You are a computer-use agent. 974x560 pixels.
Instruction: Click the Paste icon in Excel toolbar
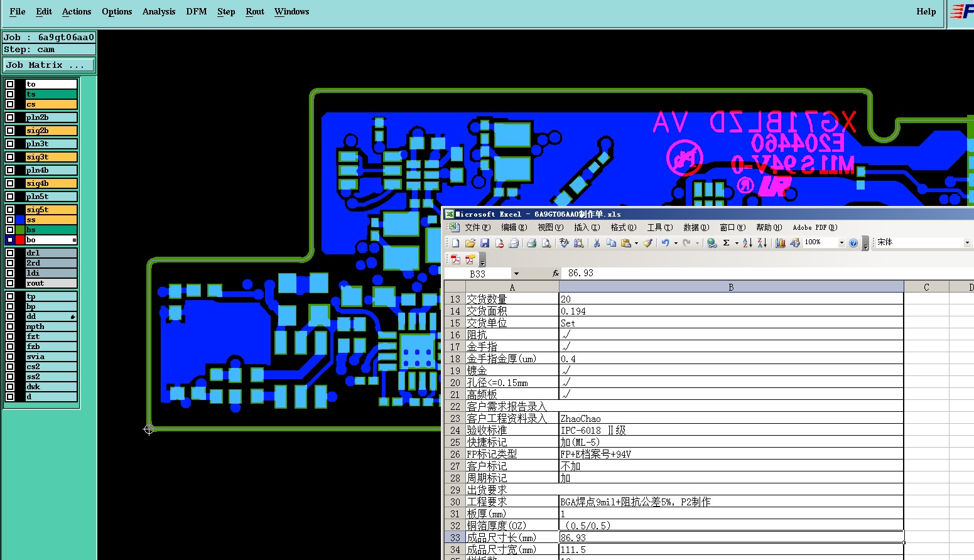(625, 243)
